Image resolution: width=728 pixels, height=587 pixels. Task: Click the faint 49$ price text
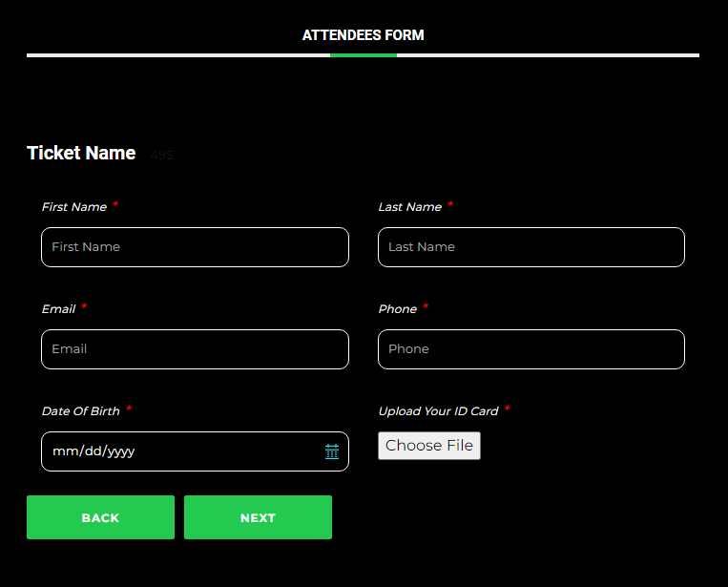coord(162,156)
